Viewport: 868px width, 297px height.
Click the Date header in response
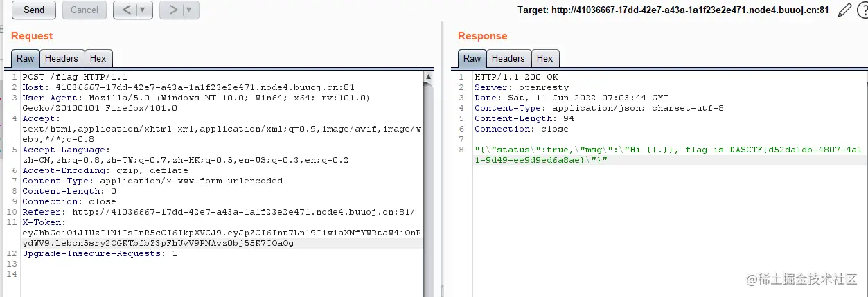[x=572, y=98]
